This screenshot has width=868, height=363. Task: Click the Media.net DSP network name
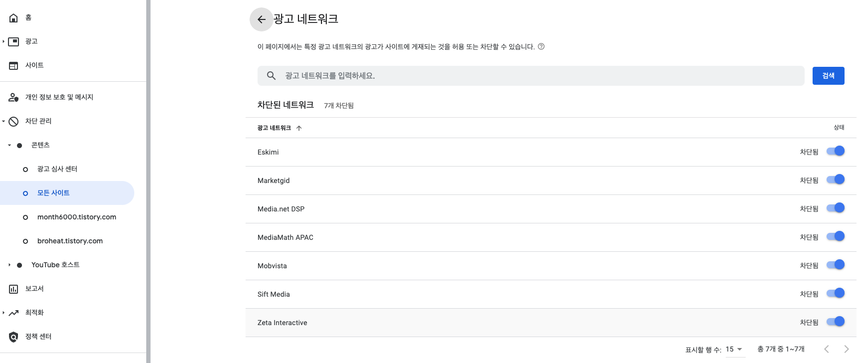pos(281,209)
